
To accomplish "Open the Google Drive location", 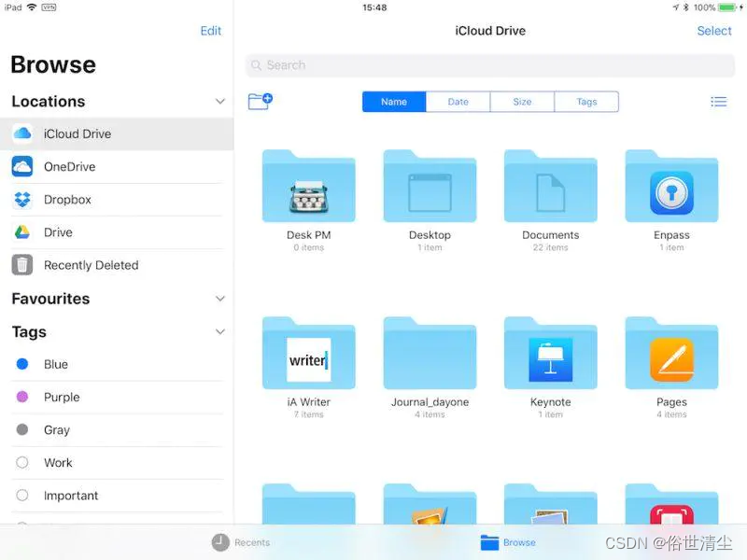I will pos(117,232).
